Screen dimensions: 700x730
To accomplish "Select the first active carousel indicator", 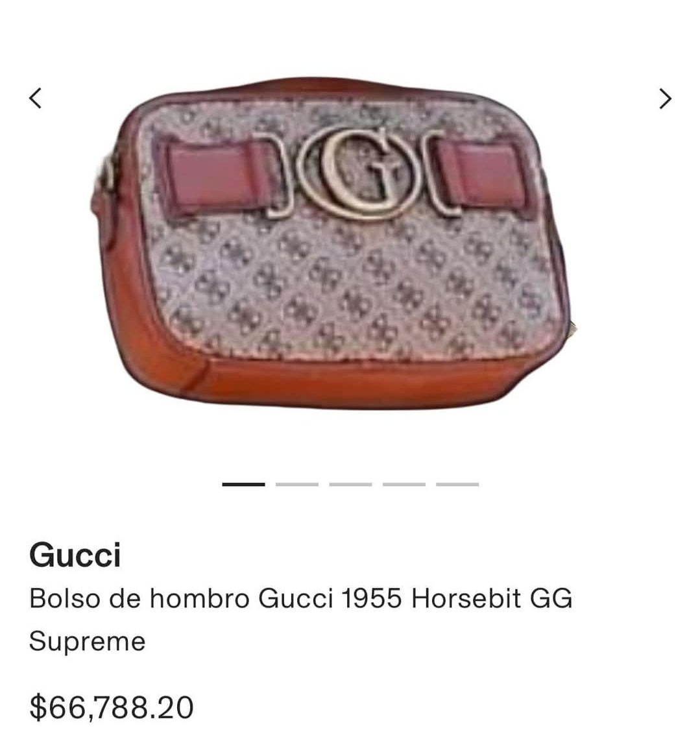I will (243, 485).
